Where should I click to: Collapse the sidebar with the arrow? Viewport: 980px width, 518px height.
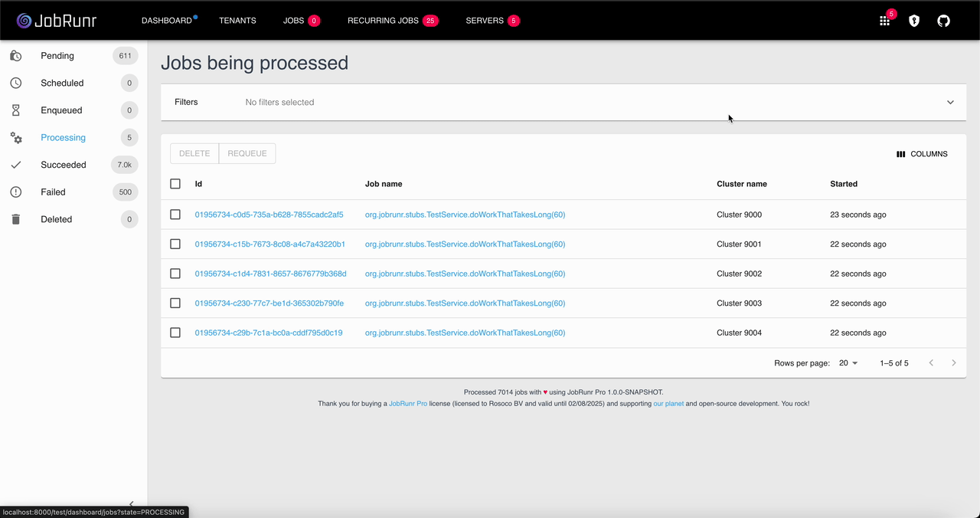coord(131,503)
